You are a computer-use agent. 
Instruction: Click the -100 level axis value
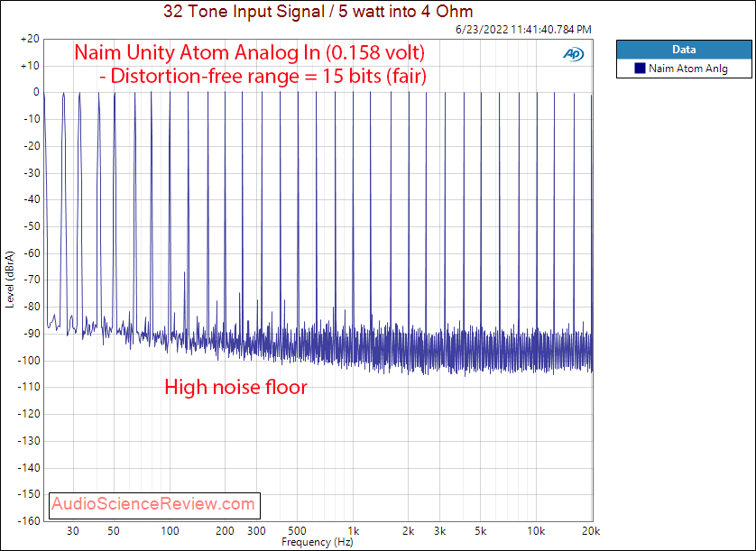(29, 361)
